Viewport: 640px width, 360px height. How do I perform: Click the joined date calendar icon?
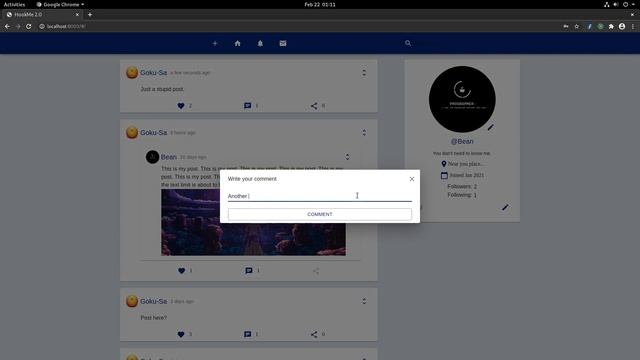point(444,175)
